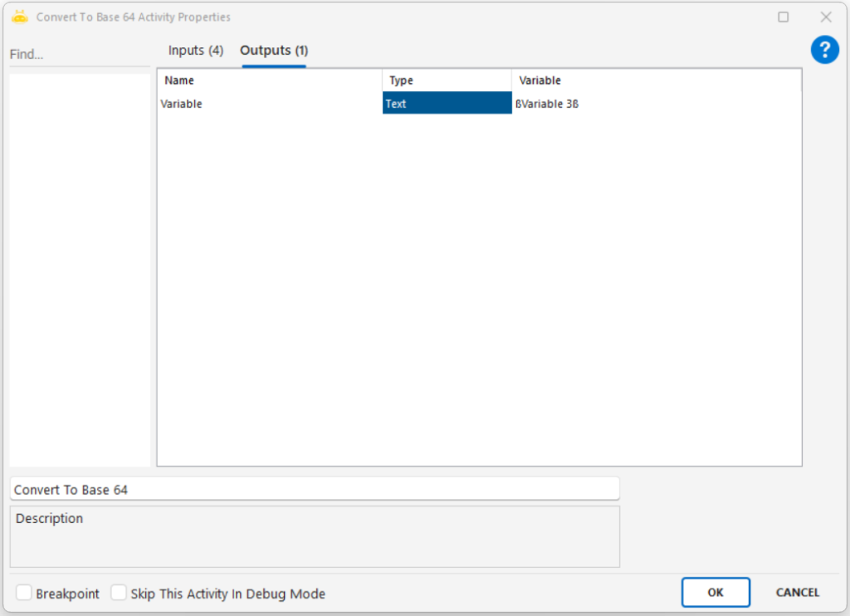Image resolution: width=850 pixels, height=616 pixels.
Task: Edit the Convert To Base 64 name field
Action: [314, 490]
